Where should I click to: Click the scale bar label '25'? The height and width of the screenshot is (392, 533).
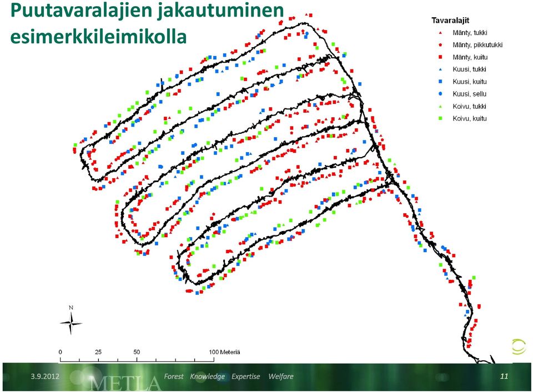98,352
